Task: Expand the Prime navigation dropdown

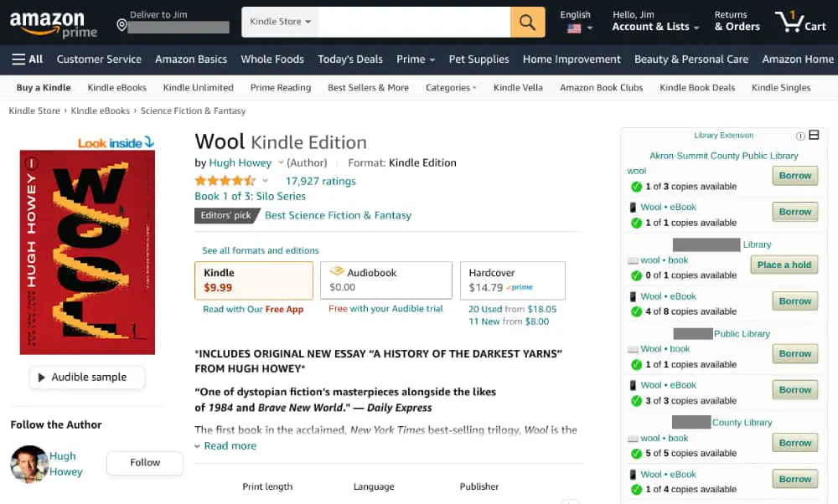Action: point(416,59)
